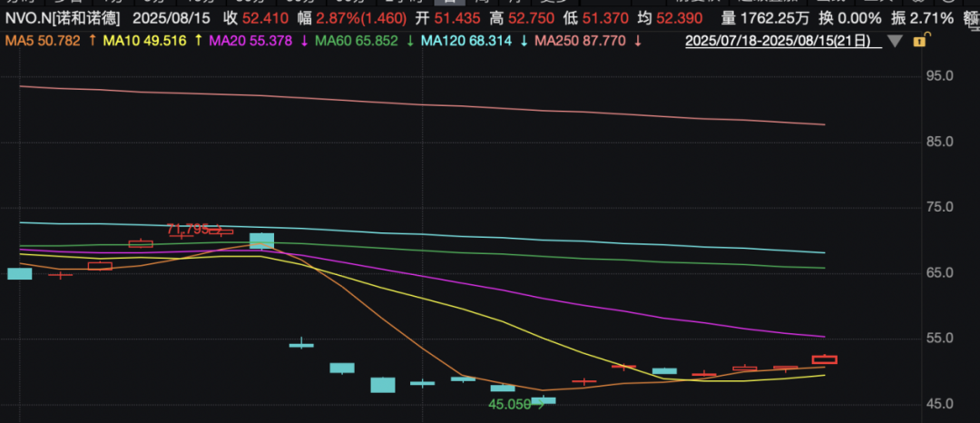Click the closing price 52.410
This screenshot has width=980, height=423.
click(264, 18)
